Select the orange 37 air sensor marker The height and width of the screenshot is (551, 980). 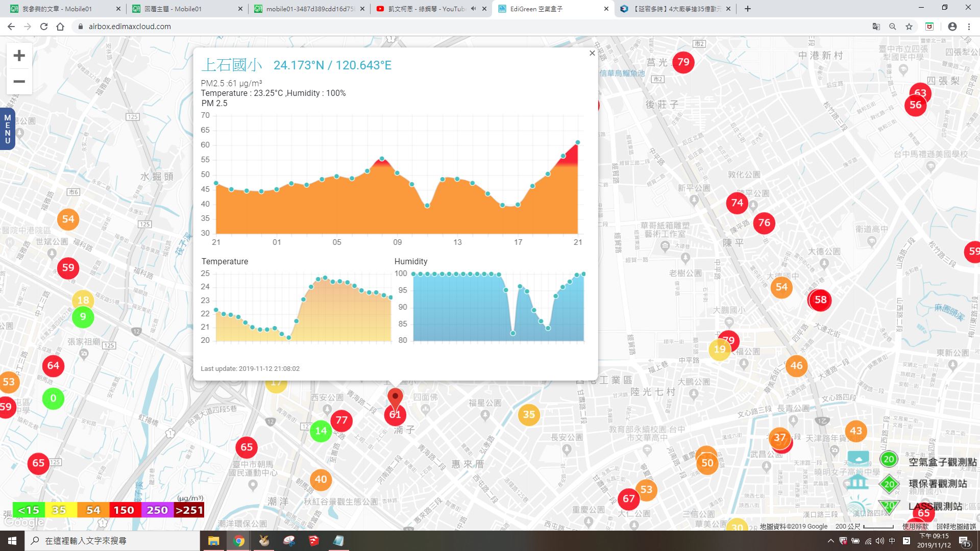pos(779,438)
